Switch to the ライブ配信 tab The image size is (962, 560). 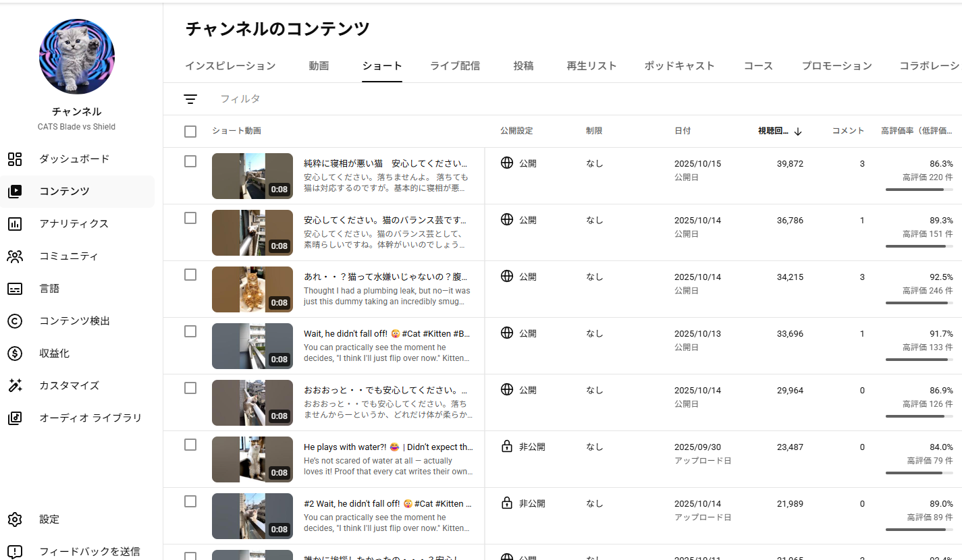point(455,66)
